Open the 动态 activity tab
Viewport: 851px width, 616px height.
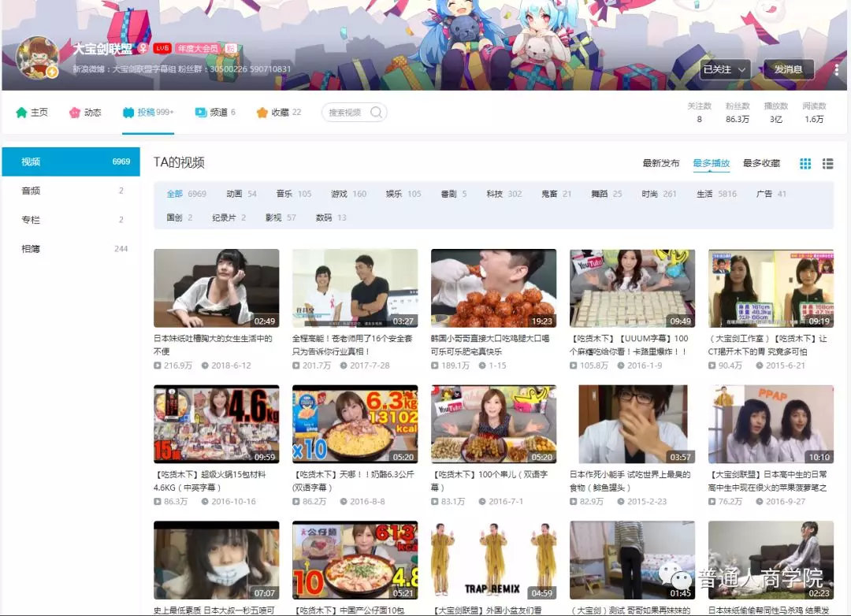click(x=85, y=113)
